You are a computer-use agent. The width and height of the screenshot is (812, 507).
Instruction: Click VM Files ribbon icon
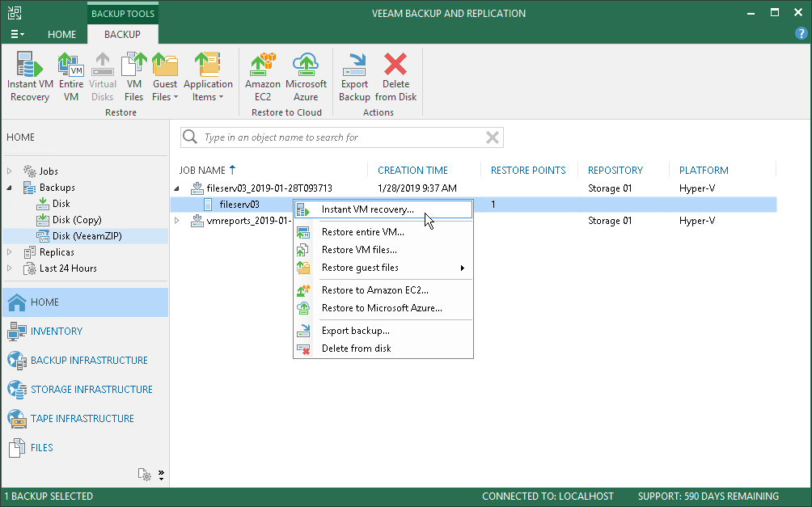133,77
